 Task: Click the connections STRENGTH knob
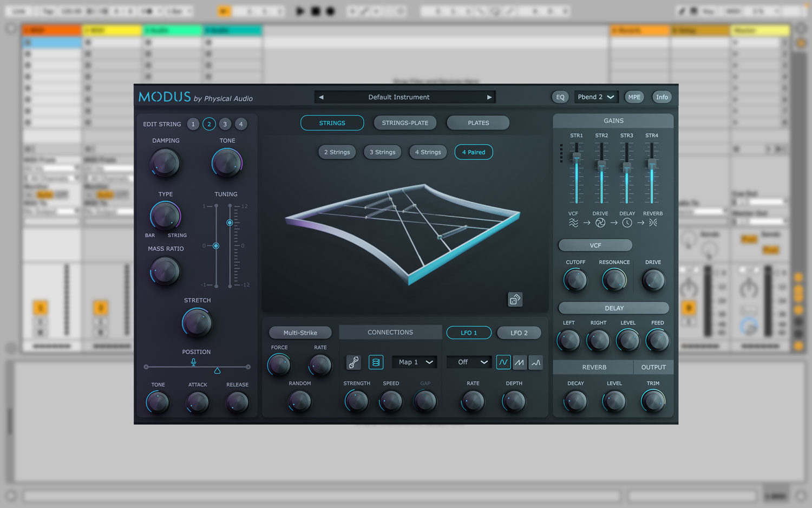coord(357,401)
